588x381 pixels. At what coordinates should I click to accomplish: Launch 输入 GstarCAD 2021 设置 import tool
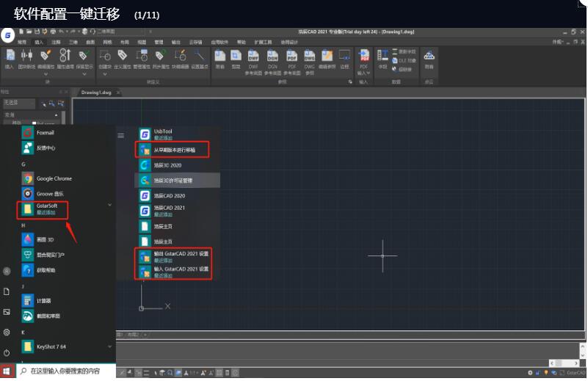click(173, 272)
